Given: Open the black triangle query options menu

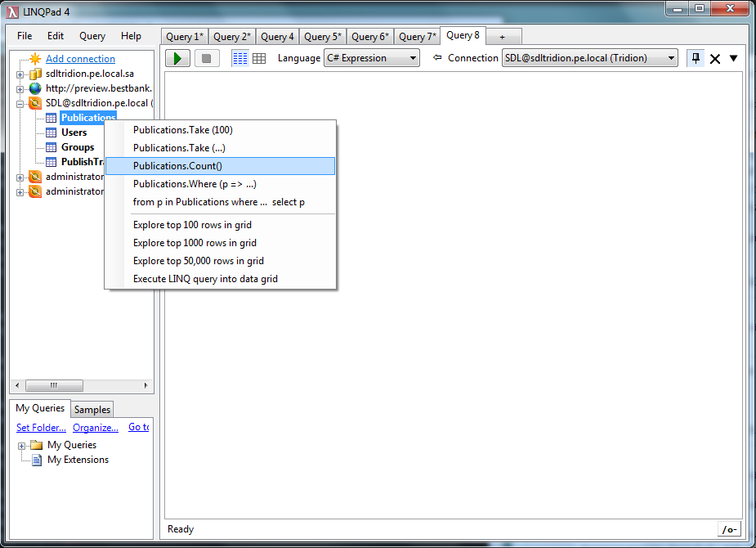Looking at the screenshot, I should coord(733,58).
